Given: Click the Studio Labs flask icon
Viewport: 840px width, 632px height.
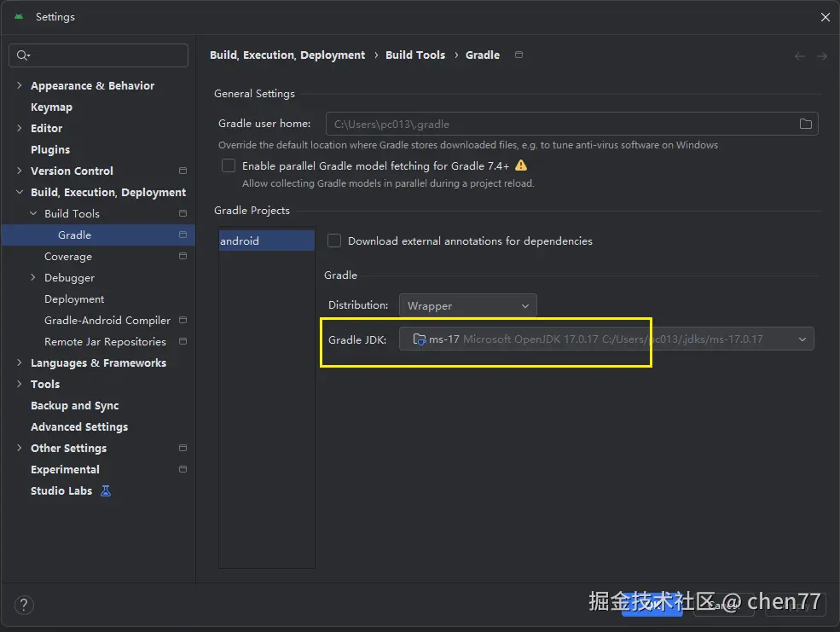Looking at the screenshot, I should pos(106,490).
